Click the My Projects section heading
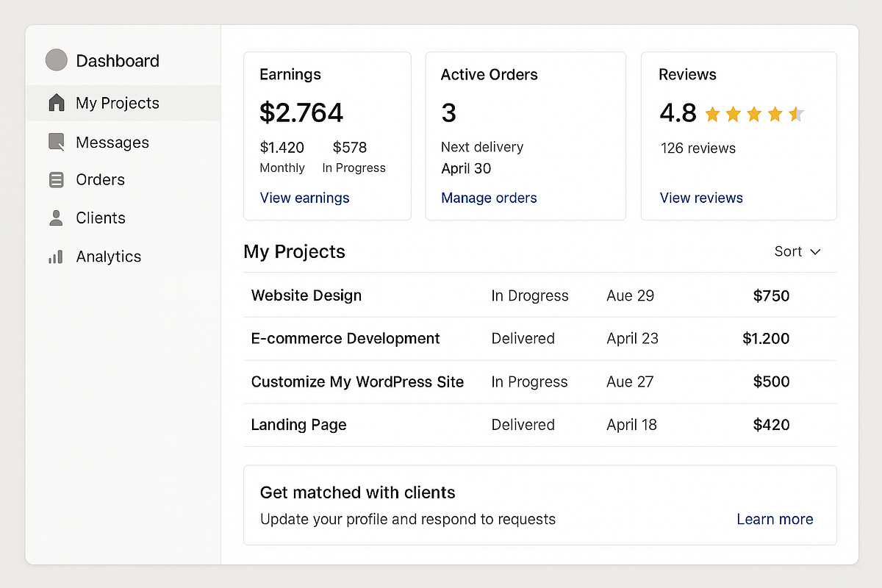The height and width of the screenshot is (588, 882). click(294, 252)
